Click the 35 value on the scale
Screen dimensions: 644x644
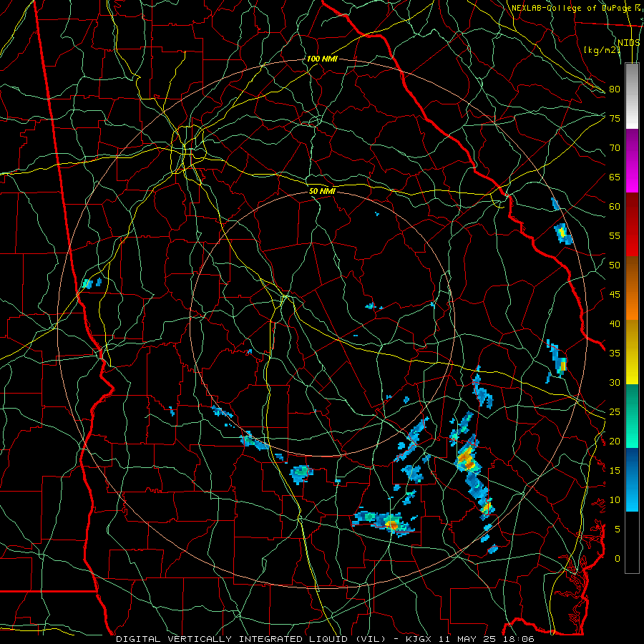615,353
